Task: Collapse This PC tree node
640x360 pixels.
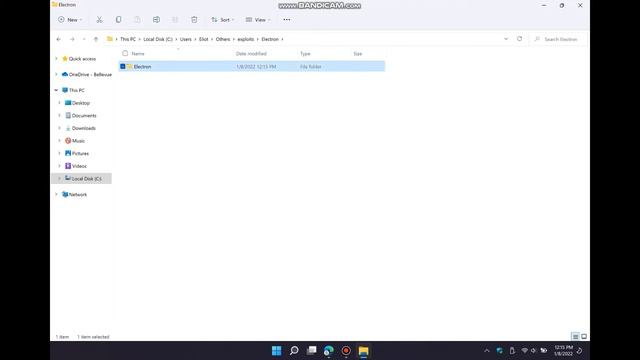Action: pos(56,90)
